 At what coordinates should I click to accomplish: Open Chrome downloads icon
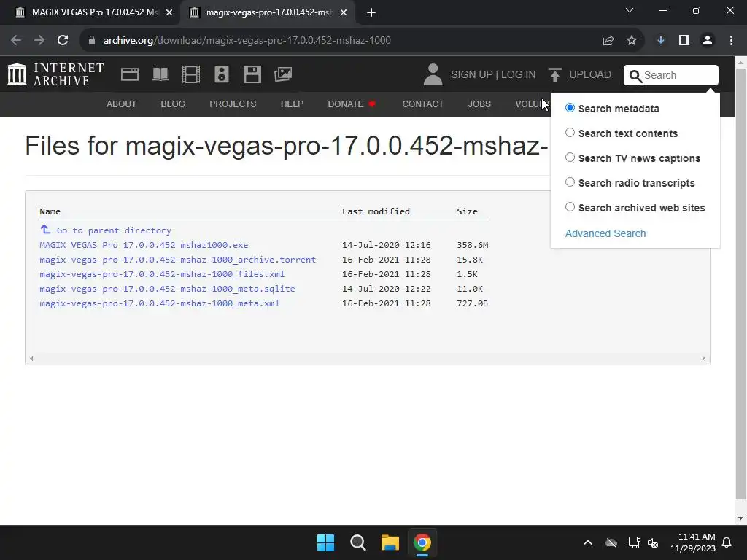[661, 41]
